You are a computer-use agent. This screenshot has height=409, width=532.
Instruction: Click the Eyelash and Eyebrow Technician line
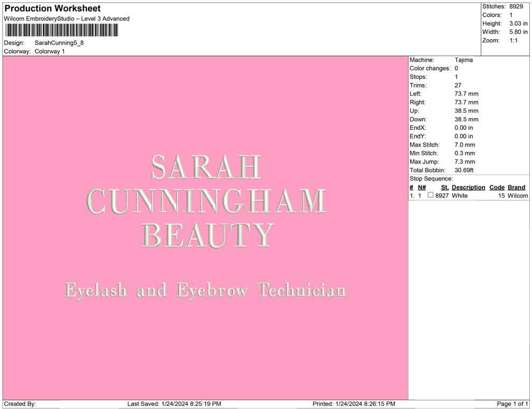click(205, 290)
